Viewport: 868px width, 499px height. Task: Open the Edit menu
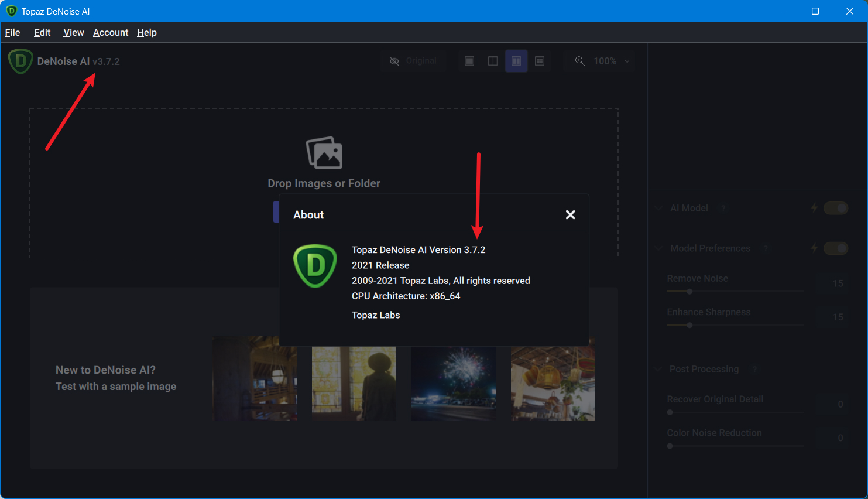click(42, 32)
